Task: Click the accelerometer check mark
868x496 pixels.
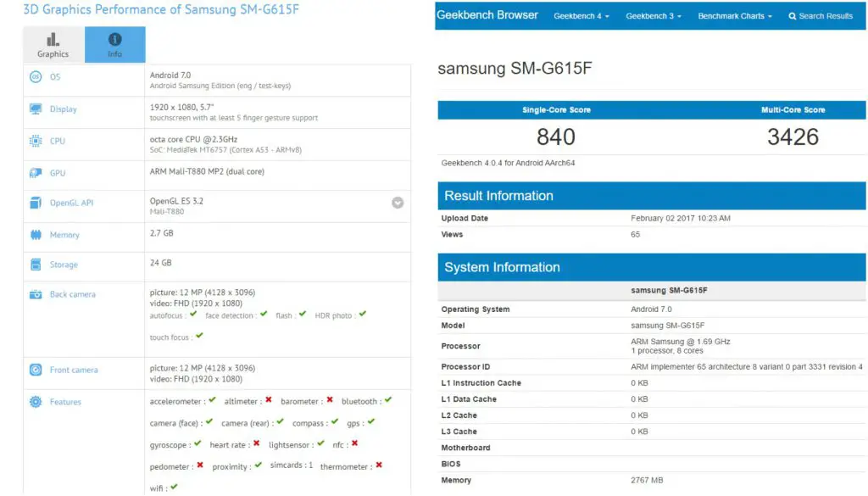Action: click(x=212, y=399)
